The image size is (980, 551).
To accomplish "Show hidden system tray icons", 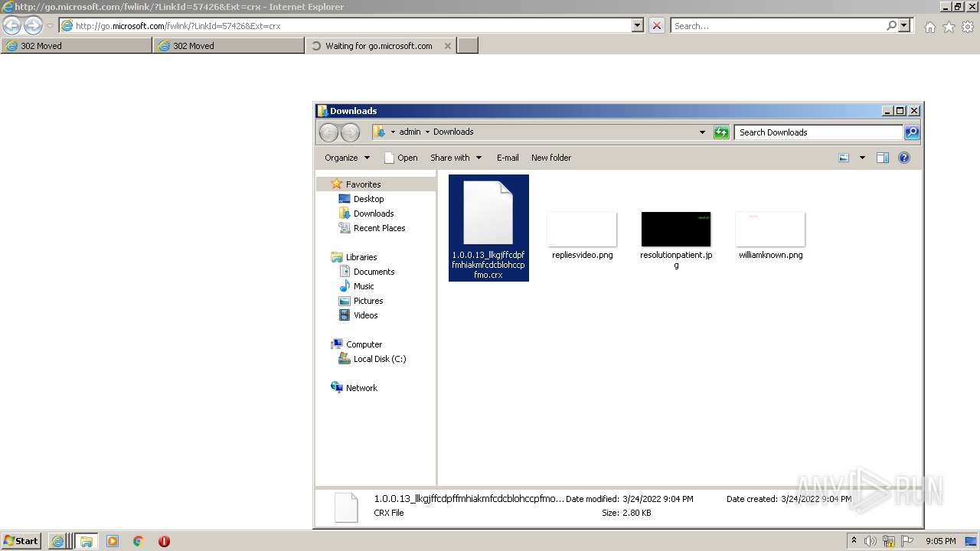I will (x=854, y=540).
